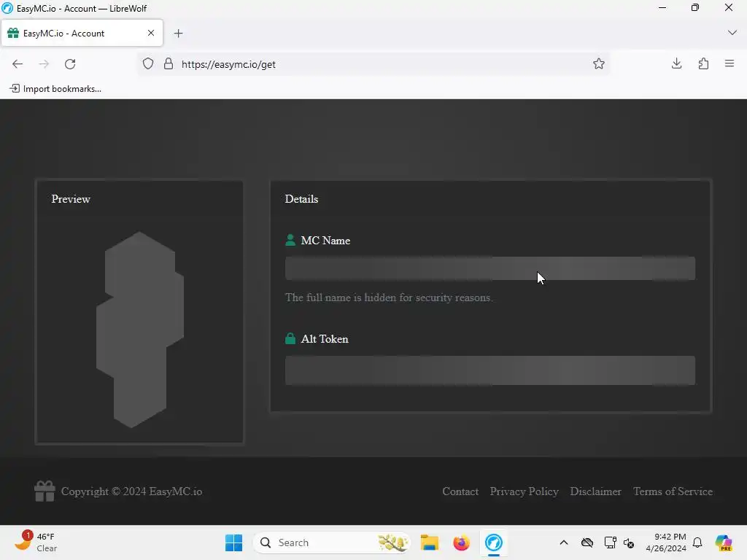Viewport: 747px width, 560px height.
Task: Open a new browser tab
Action: (x=178, y=34)
